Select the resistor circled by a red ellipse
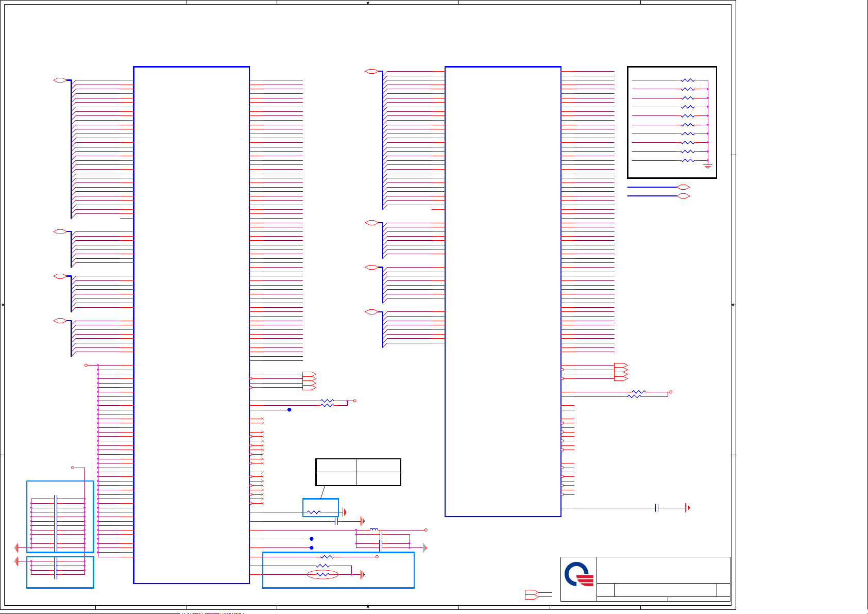Screen dimensions: 868x614 322,574
